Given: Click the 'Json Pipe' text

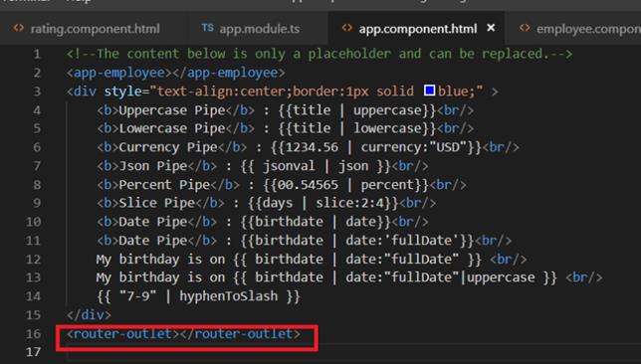Looking at the screenshot, I should coord(153,166).
